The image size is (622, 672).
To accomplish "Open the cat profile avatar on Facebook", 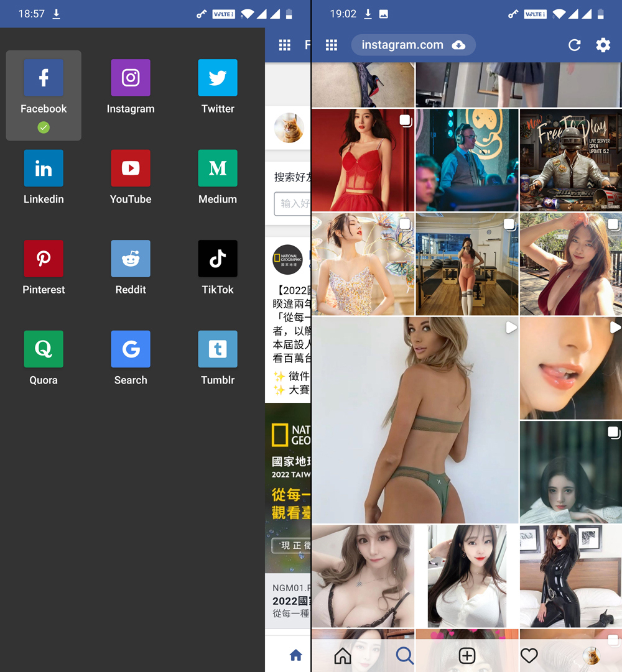I will (x=289, y=127).
